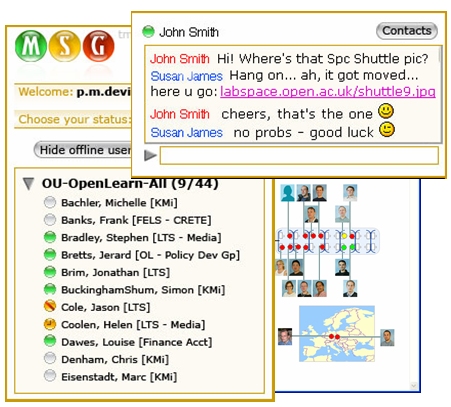Click the message 'cheers, that's the one'
Screen dimensions: 451x407
[297, 114]
